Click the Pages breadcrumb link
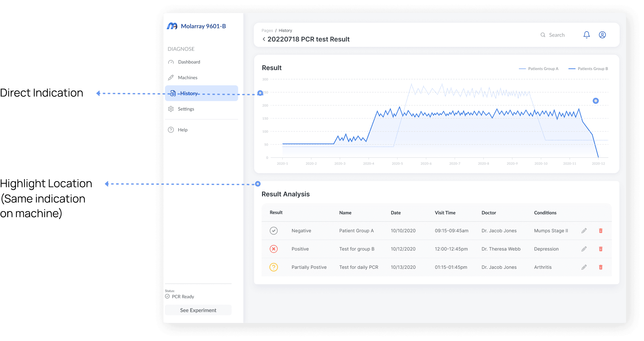This screenshot has width=644, height=341. 267,31
